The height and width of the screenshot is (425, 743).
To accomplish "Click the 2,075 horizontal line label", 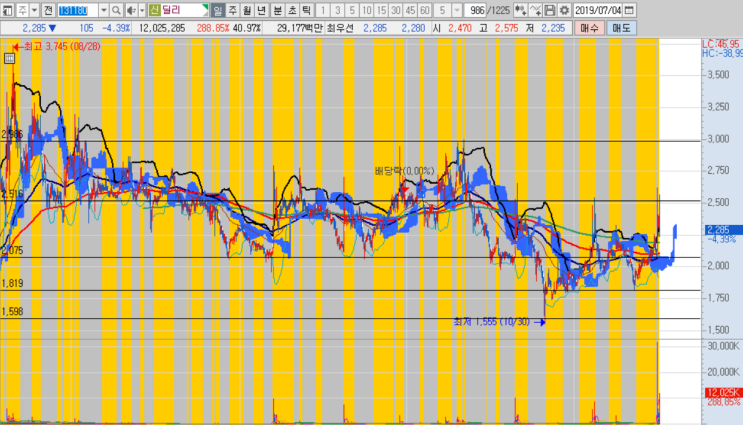I will click(12, 251).
